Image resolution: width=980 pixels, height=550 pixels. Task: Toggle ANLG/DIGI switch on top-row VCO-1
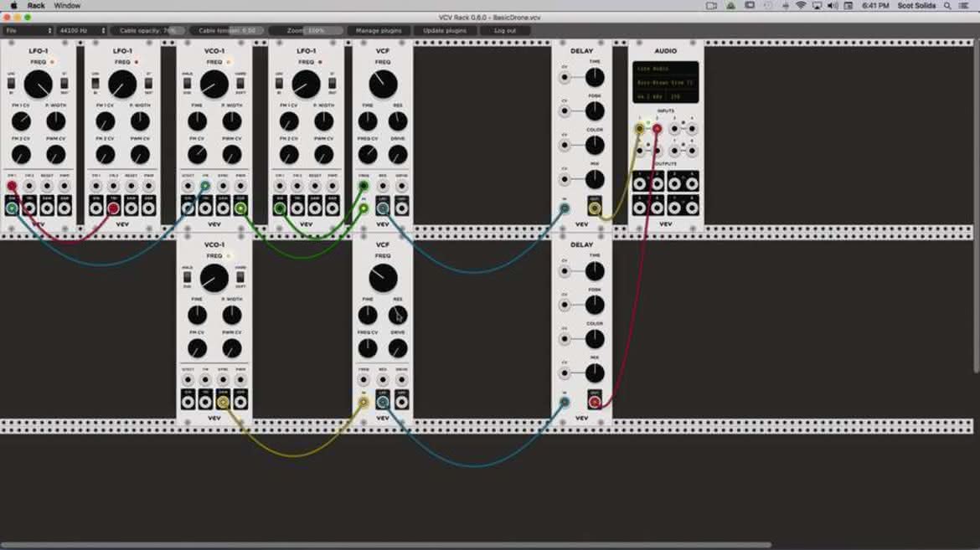[x=187, y=83]
